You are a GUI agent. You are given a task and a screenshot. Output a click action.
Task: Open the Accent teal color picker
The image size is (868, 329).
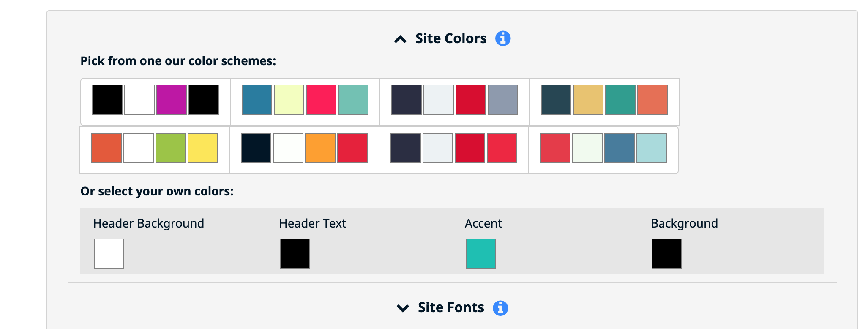(481, 254)
